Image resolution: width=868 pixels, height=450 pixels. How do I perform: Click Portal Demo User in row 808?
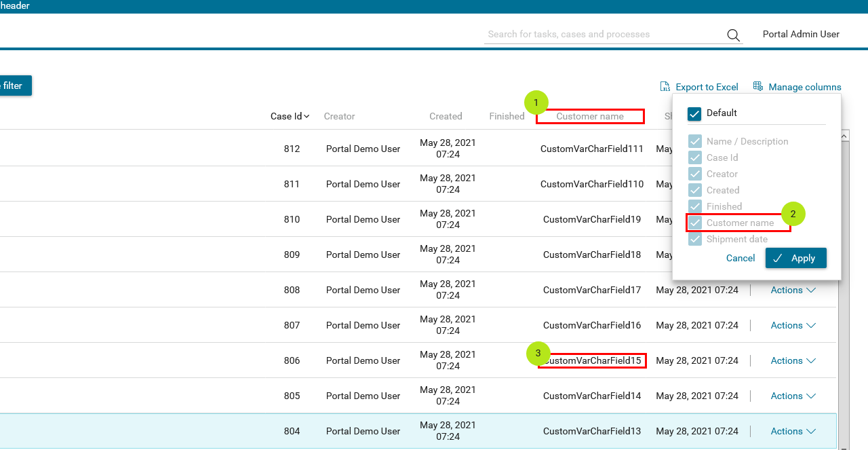(363, 290)
